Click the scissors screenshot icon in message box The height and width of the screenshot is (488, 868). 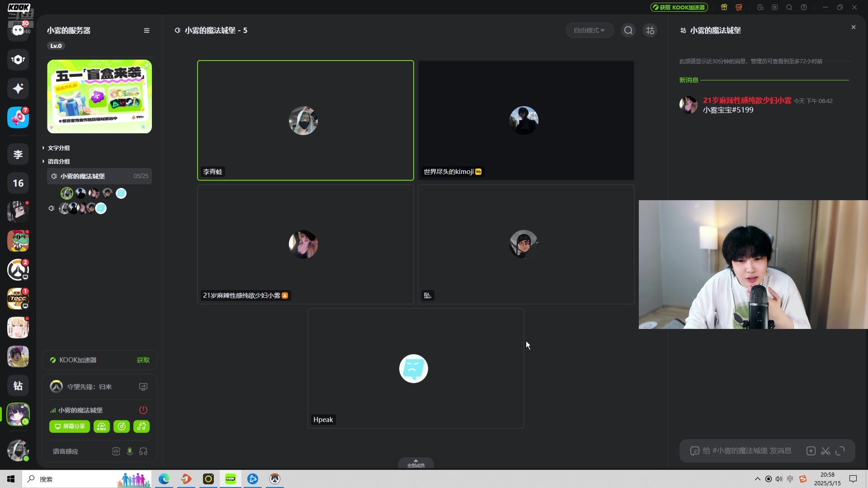pos(826,451)
